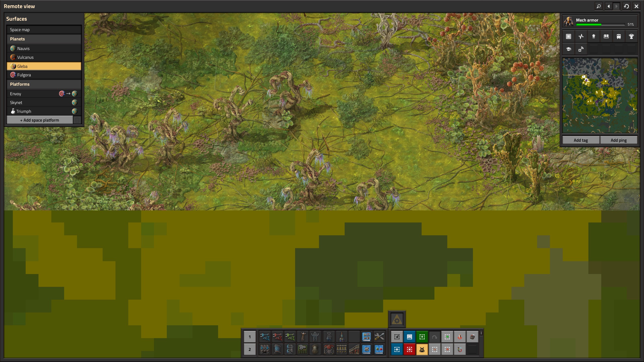This screenshot has width=644, height=362.
Task: Select the red agricultural tower claw slot
Action: (329, 349)
